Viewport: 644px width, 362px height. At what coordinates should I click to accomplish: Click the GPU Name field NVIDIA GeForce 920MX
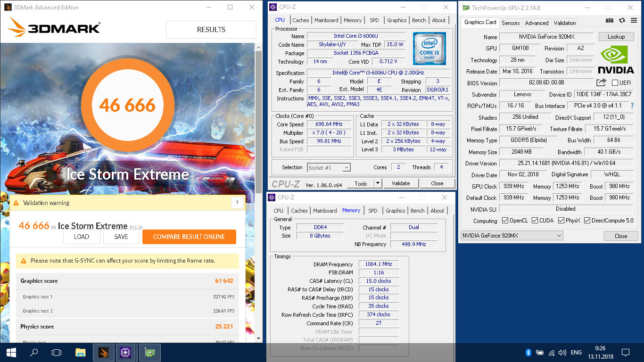point(547,37)
